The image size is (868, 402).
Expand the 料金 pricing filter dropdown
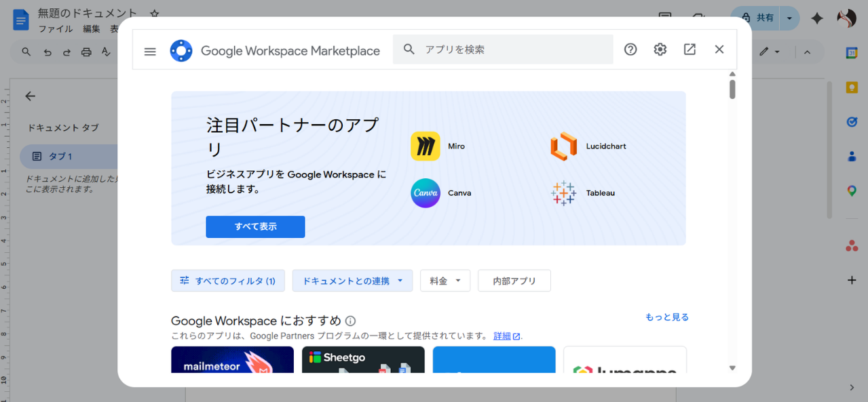pyautogui.click(x=445, y=280)
